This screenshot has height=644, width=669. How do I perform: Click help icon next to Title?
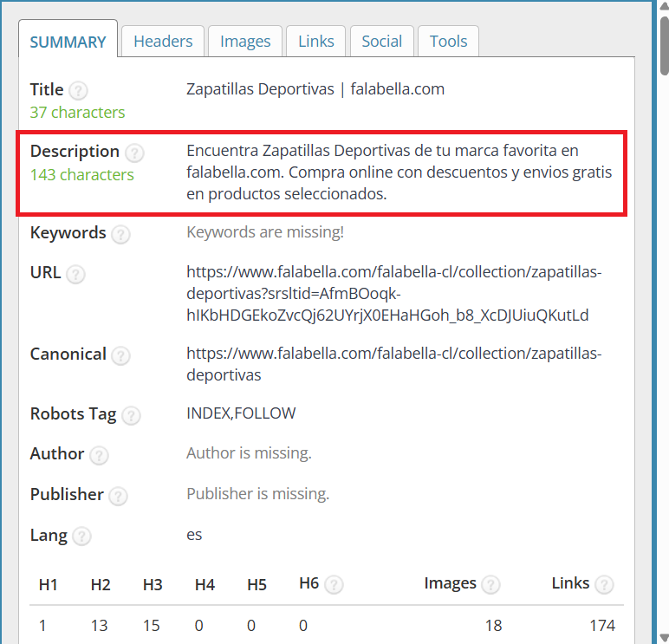(x=78, y=90)
